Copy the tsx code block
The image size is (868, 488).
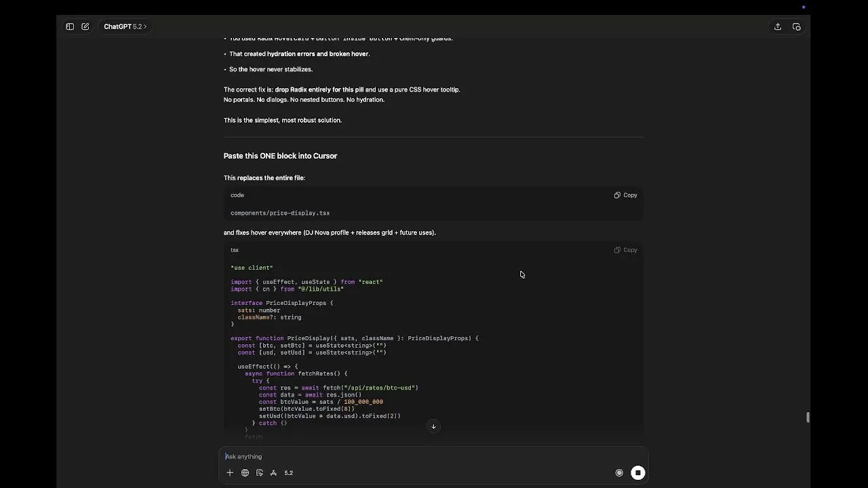(625, 250)
